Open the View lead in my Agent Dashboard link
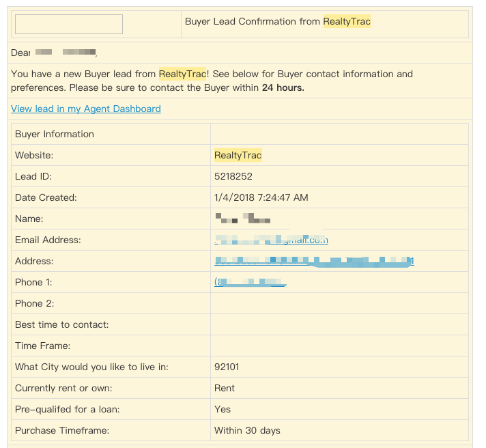 point(86,109)
